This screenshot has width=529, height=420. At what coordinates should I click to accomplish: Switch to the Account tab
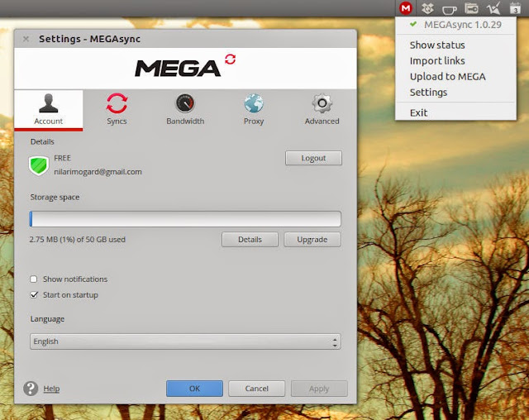pyautogui.click(x=49, y=110)
